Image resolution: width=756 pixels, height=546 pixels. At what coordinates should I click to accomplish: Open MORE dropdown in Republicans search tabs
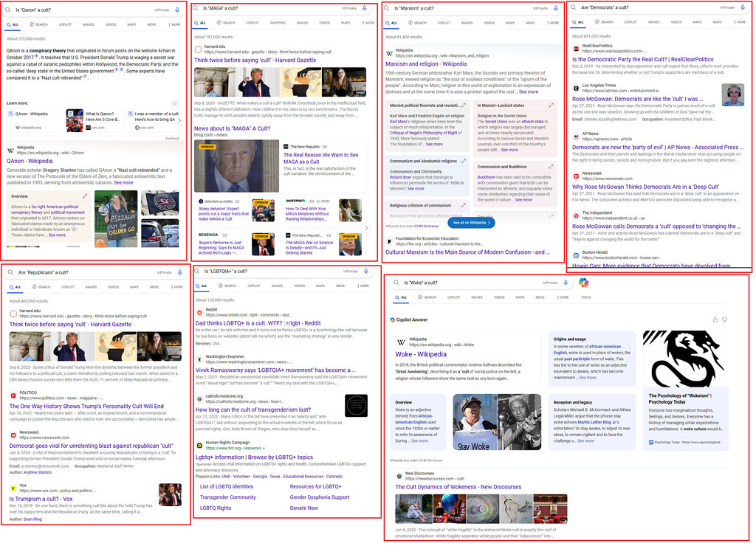tap(177, 287)
